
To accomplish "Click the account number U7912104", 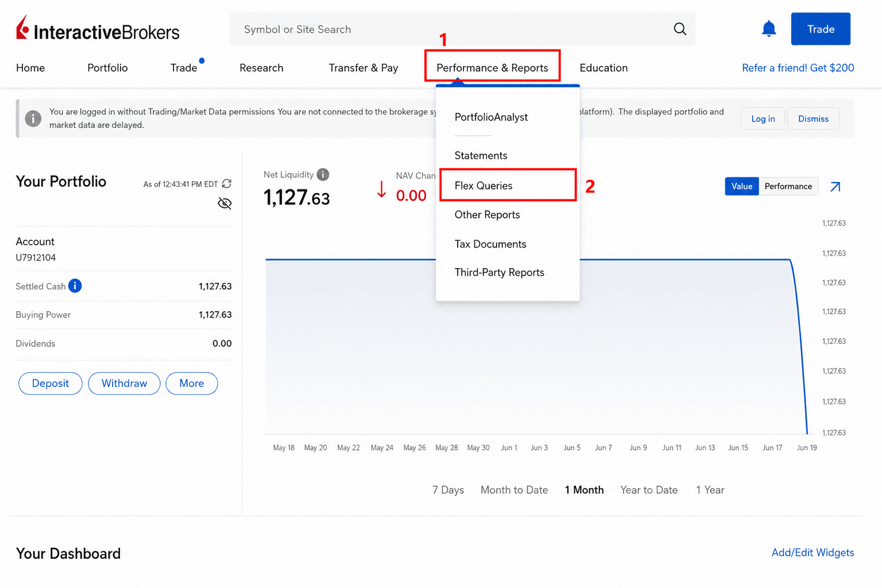I will click(36, 258).
